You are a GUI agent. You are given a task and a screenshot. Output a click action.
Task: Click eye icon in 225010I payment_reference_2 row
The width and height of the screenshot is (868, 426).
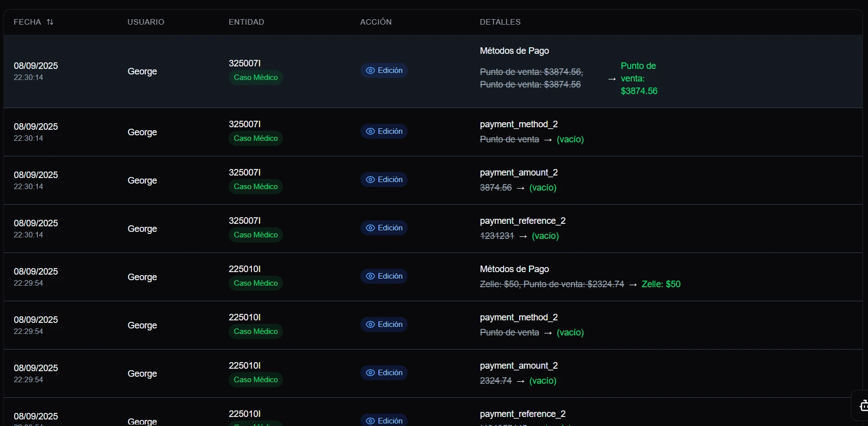coord(370,421)
